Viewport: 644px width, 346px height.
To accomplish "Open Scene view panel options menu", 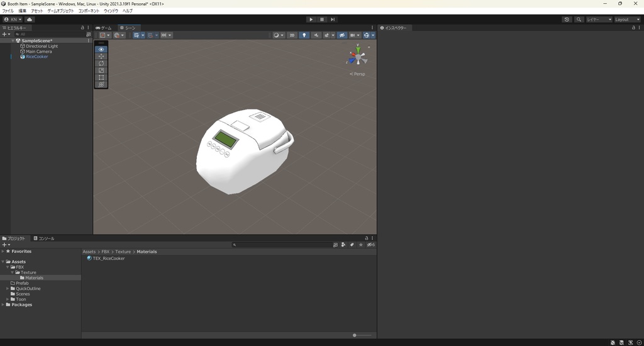I will 372,28.
